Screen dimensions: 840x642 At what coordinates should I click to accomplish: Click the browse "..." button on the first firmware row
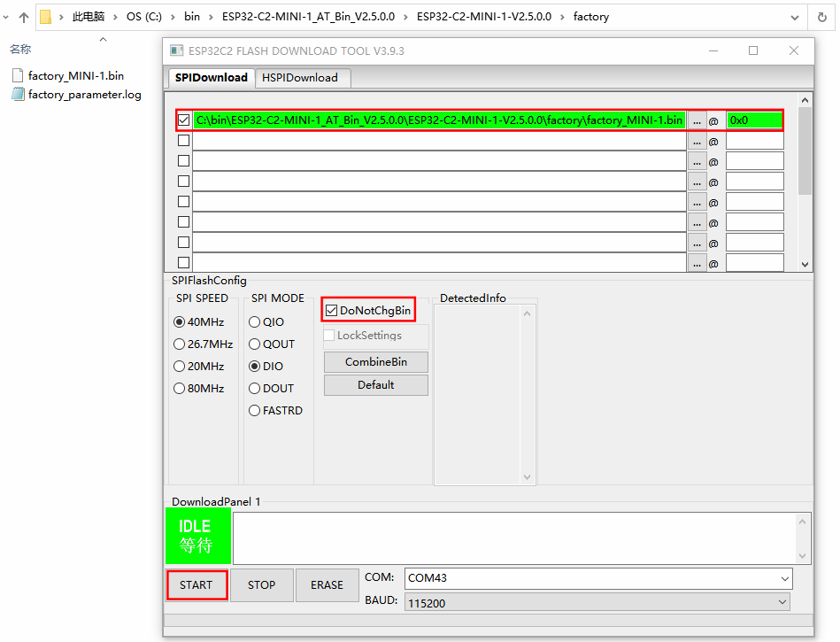pos(698,120)
